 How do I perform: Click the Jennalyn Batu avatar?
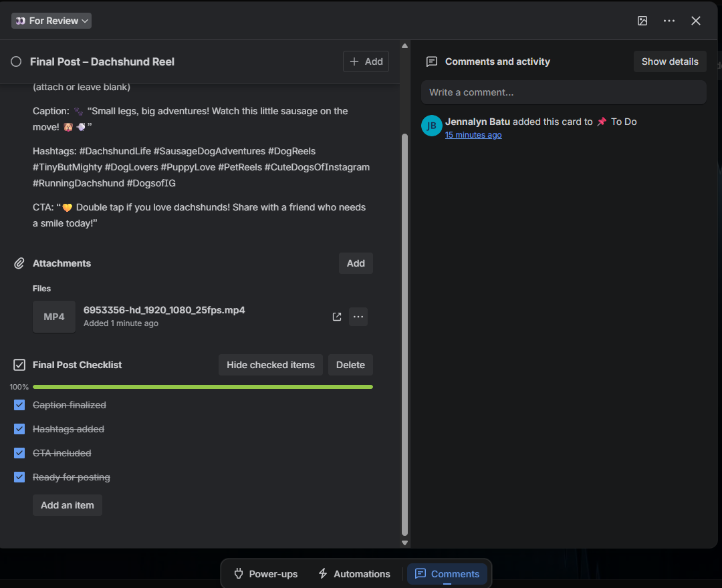point(432,126)
